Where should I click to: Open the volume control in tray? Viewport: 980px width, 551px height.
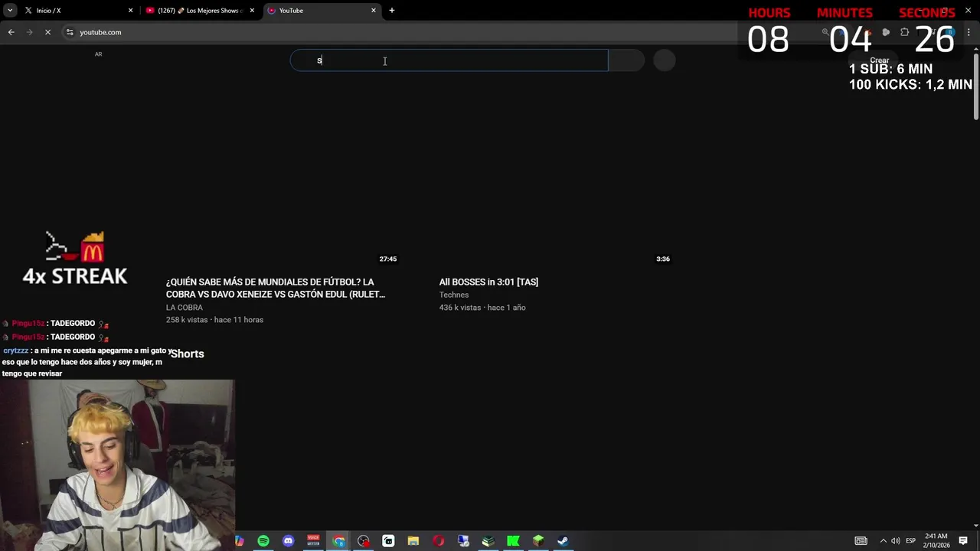896,541
